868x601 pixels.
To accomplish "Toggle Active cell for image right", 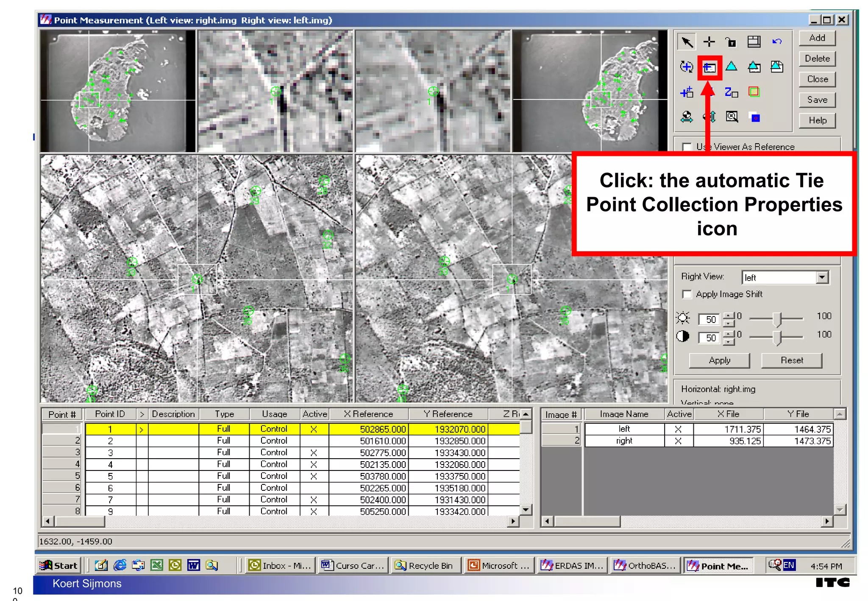I will (678, 441).
